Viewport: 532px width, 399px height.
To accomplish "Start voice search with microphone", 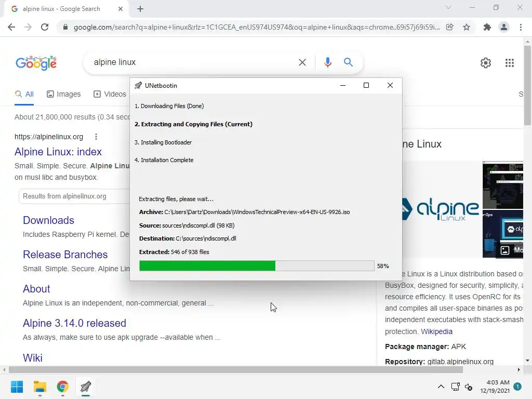I will pyautogui.click(x=327, y=62).
